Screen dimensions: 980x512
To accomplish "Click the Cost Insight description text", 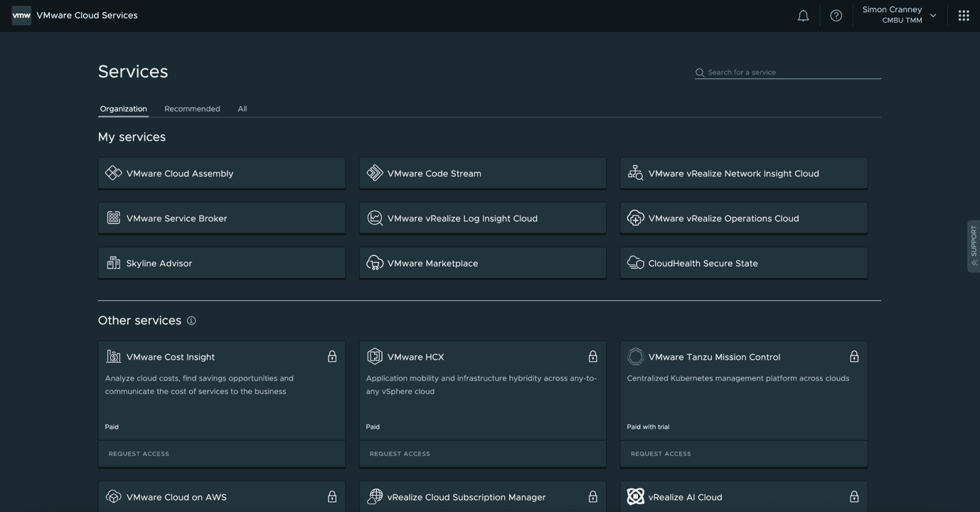I will [x=199, y=385].
